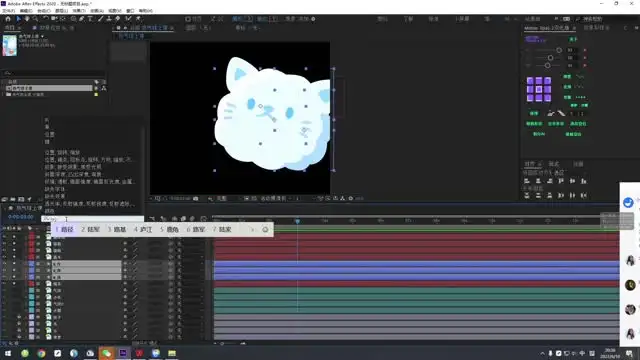Open the 文件(F) menu
This screenshot has width=640, height=360.
pos(9,11)
